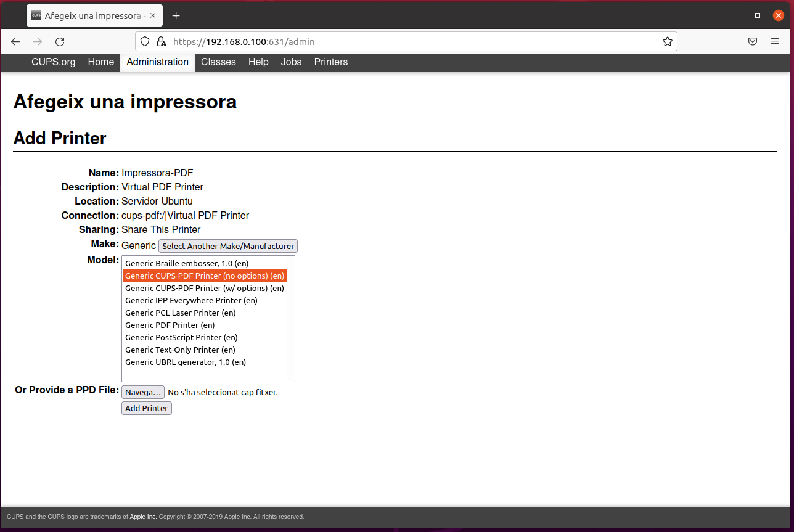Viewport: 794px width, 532px height.
Task: Click the padlock site security icon
Action: click(x=161, y=42)
